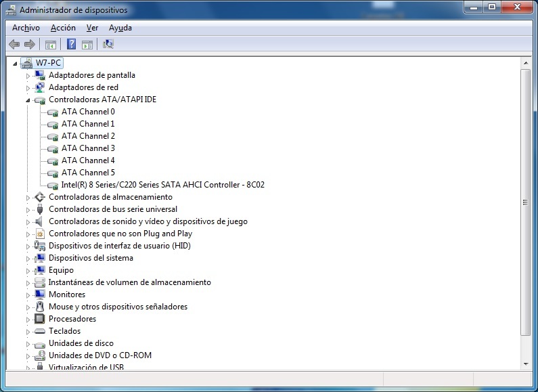The height and width of the screenshot is (392, 538).
Task: Collapse the Controladoras ATA/ATAPI IDE node
Action: (28, 100)
